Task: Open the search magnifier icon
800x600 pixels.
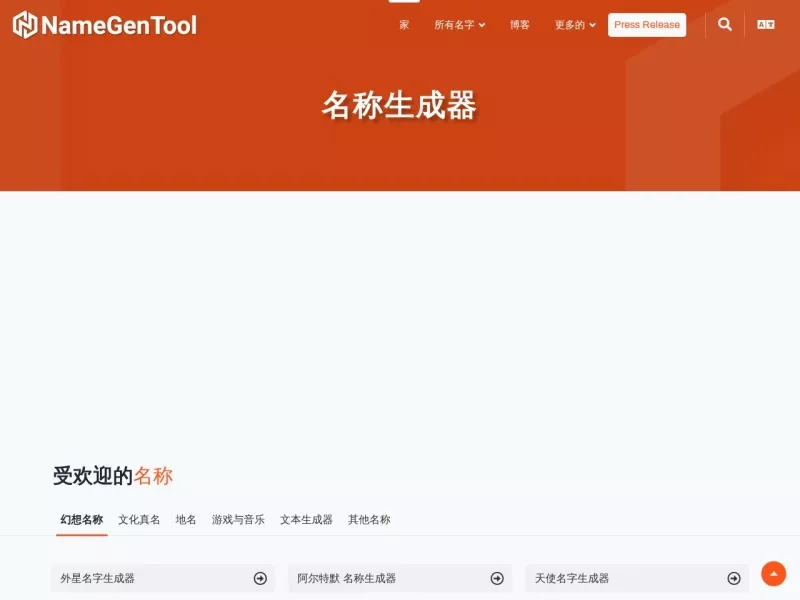Action: [x=724, y=24]
